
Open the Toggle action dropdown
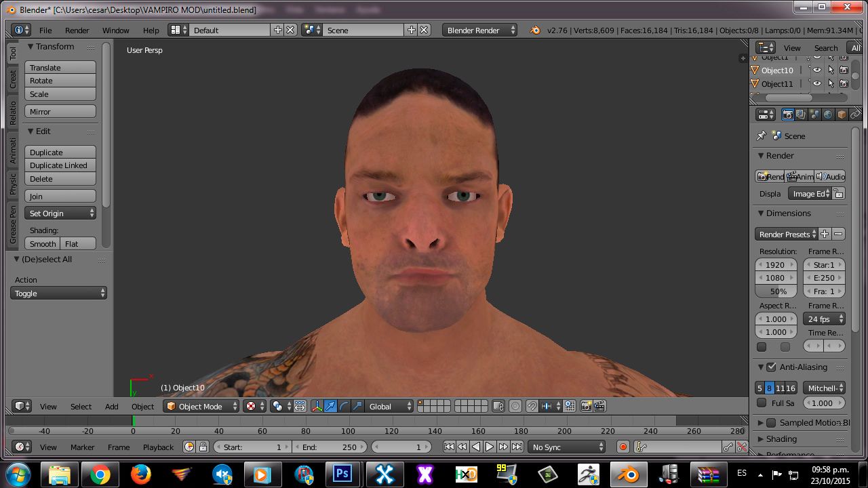[59, 293]
